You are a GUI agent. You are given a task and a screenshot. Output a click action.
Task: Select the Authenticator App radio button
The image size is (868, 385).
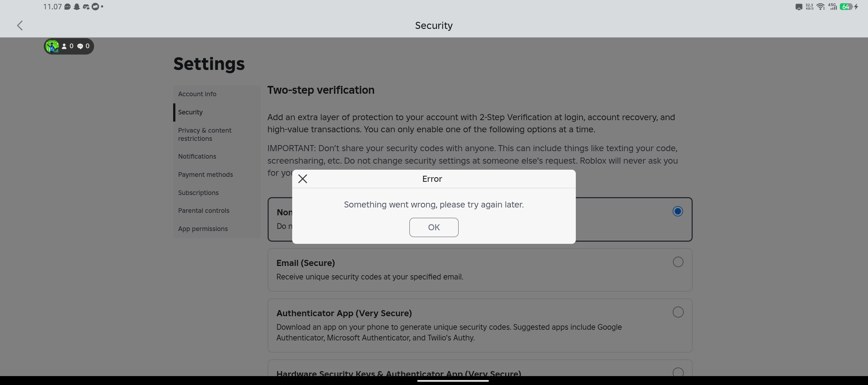pyautogui.click(x=678, y=312)
